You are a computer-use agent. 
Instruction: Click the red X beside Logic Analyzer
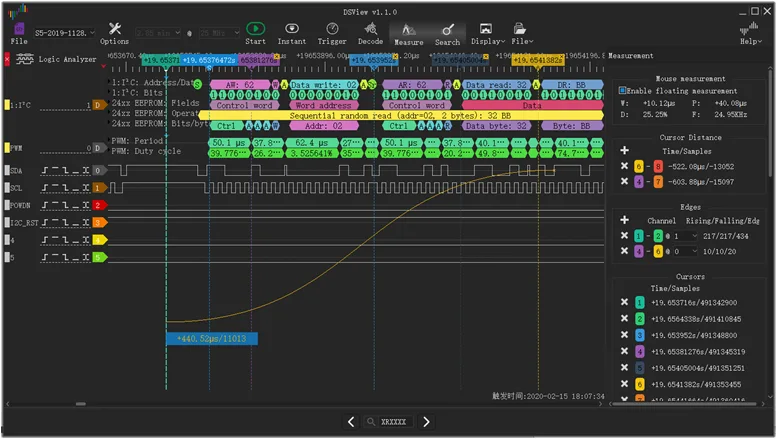pos(7,59)
